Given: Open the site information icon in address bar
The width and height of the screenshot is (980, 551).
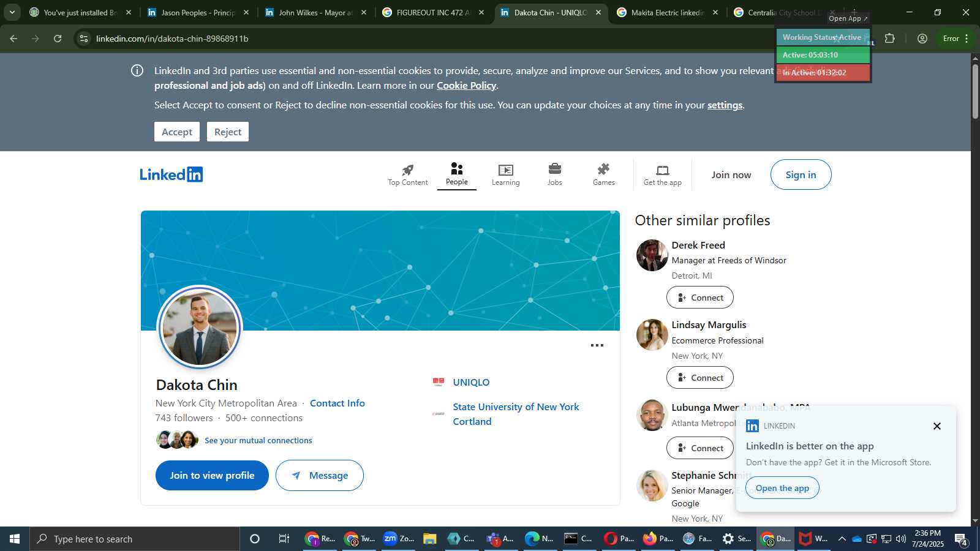Looking at the screenshot, I should [x=84, y=39].
